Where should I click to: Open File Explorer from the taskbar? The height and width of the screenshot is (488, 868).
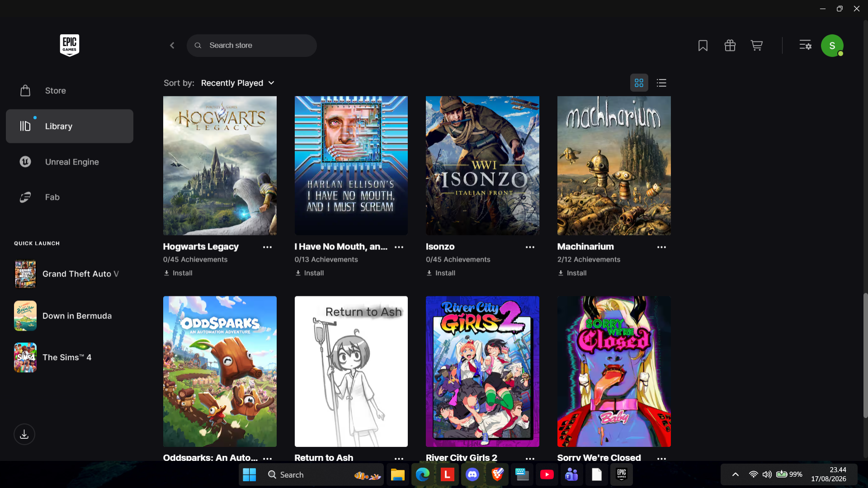[x=398, y=474]
